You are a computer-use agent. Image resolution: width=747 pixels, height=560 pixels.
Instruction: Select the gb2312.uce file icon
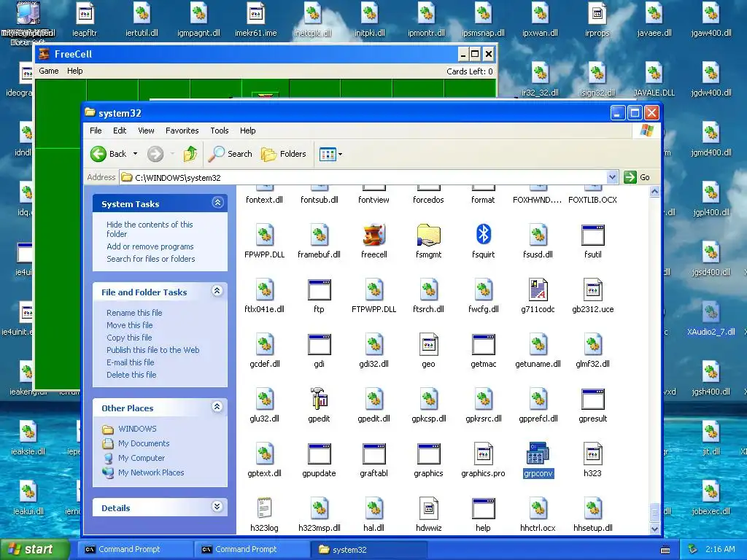pos(592,290)
